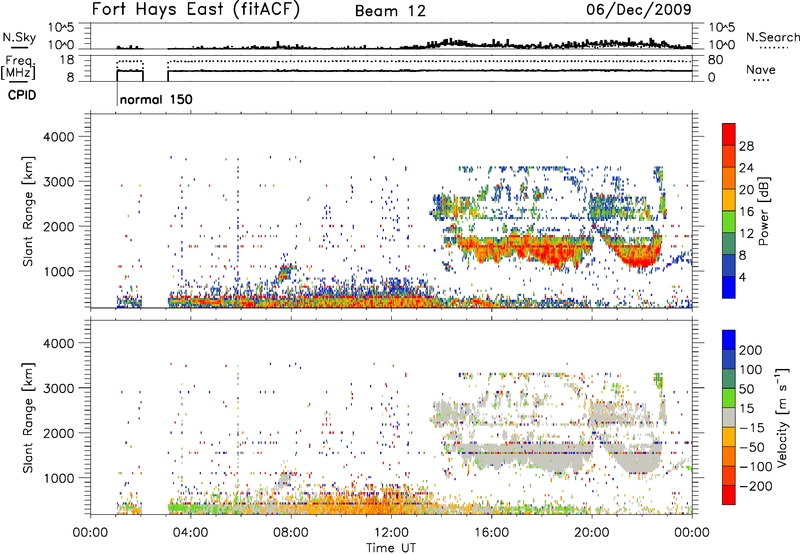
Task: Click the 'Fort Hays East (fitACF)' title
Action: pos(196,9)
